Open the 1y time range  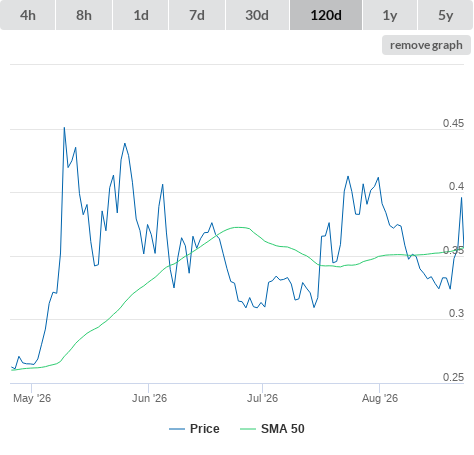point(390,15)
